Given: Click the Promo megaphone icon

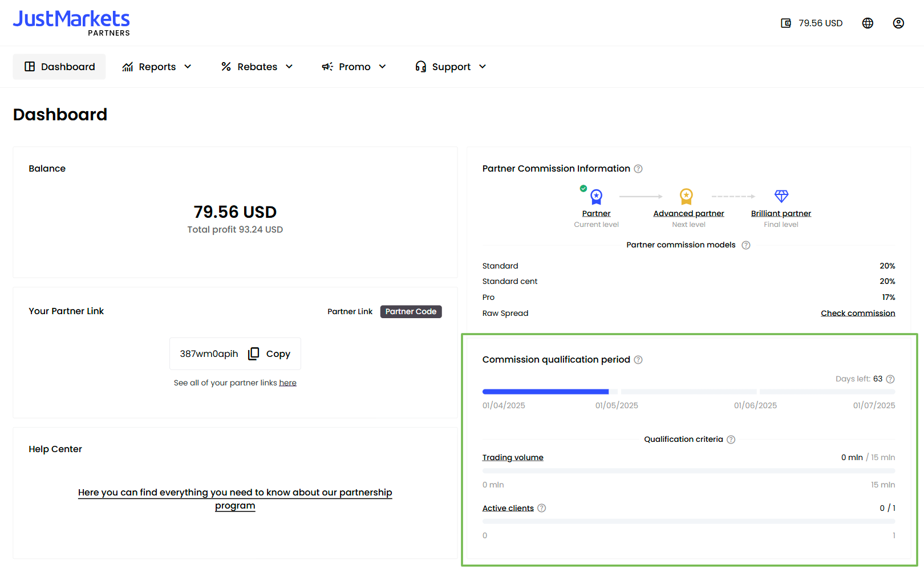Looking at the screenshot, I should (x=327, y=67).
